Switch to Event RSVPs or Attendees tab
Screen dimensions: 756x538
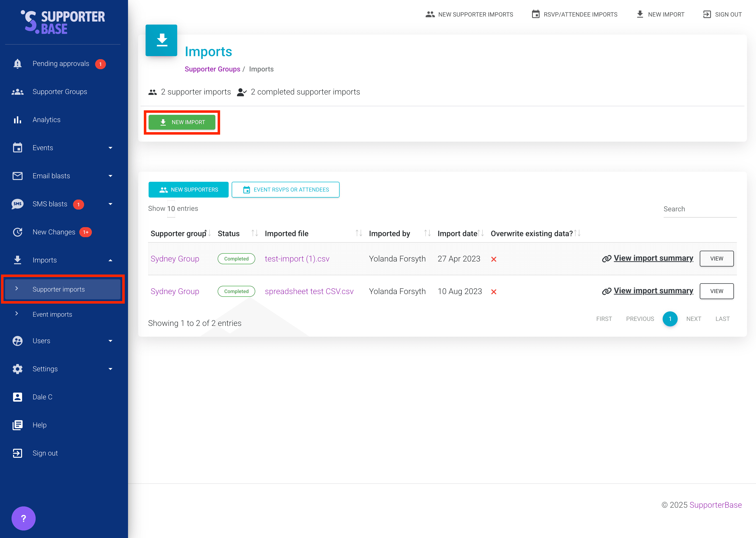(x=285, y=190)
